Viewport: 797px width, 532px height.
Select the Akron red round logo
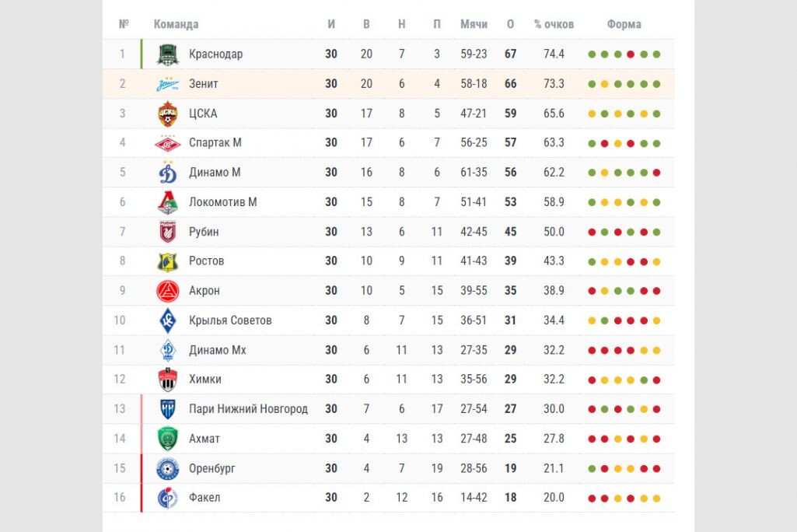tap(168, 291)
